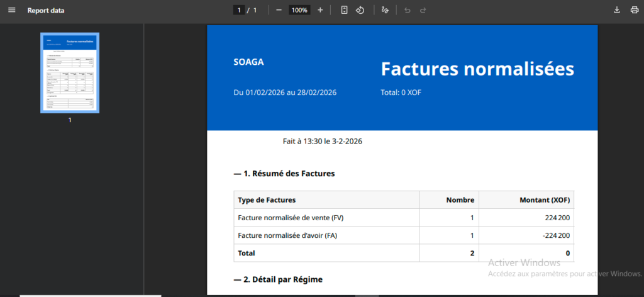Click the page number input field
The height and width of the screenshot is (297, 644).
point(239,10)
